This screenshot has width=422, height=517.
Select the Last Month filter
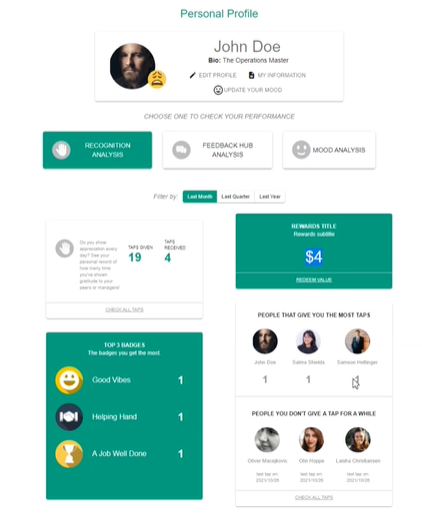pyautogui.click(x=200, y=197)
